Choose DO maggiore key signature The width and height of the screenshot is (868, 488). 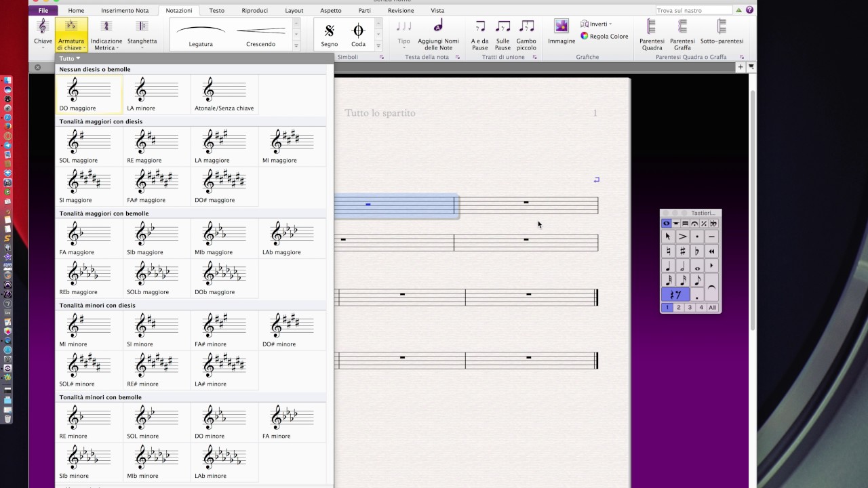[90, 94]
